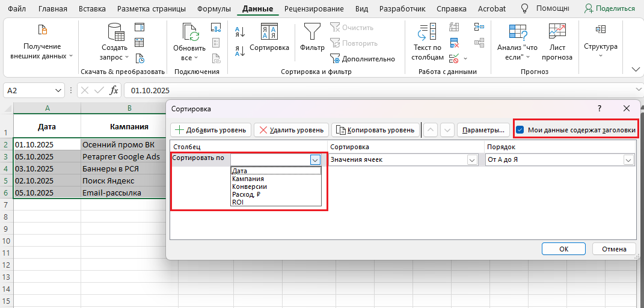Click sort ascending A to Я icon

240,32
